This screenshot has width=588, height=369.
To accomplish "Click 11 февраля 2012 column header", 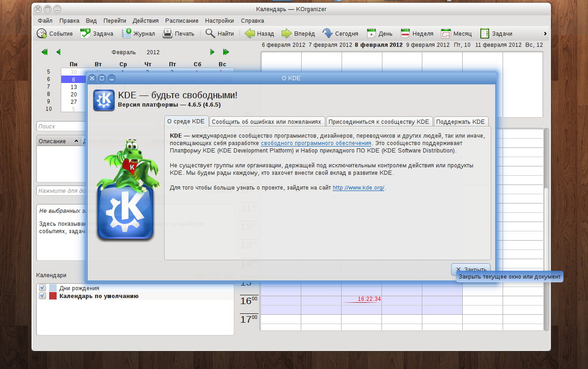I will [x=498, y=45].
